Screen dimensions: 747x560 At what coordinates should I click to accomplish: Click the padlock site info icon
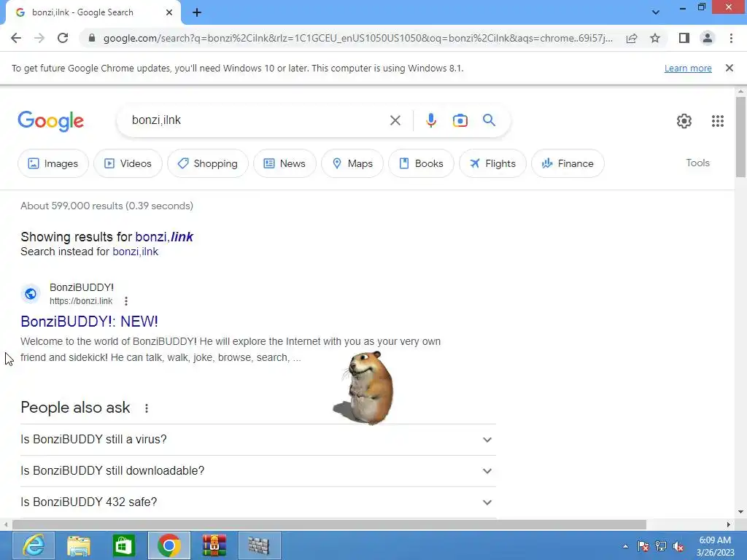point(92,38)
